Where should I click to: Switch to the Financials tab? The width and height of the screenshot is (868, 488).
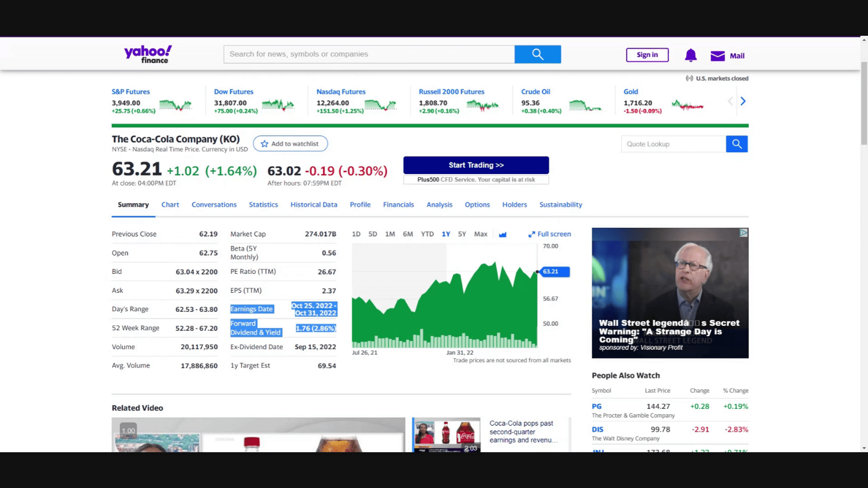coord(398,205)
